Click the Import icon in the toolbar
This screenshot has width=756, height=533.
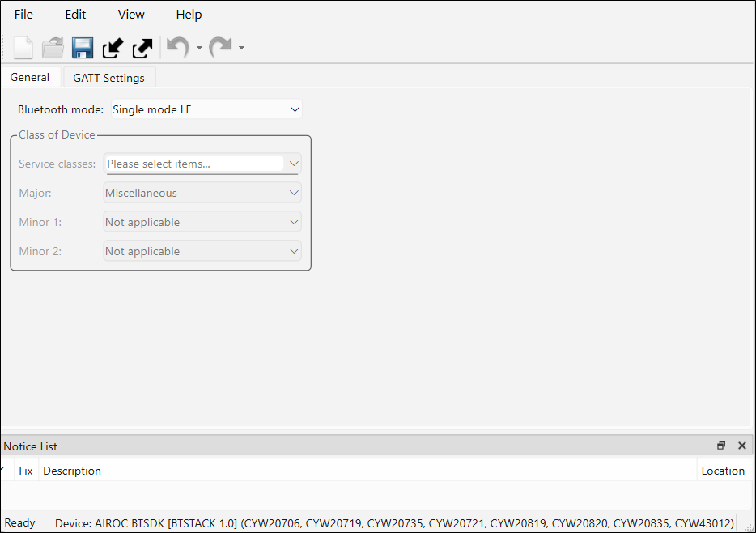pyautogui.click(x=113, y=48)
